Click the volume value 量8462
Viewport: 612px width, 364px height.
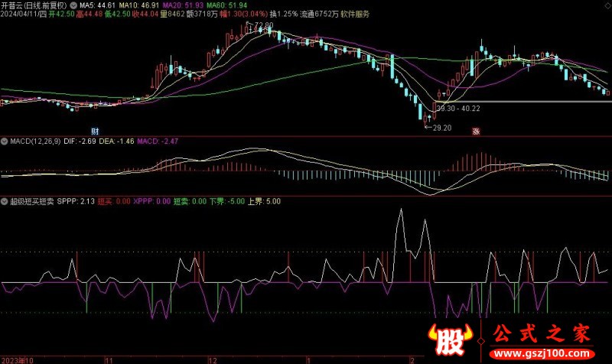coord(173,14)
